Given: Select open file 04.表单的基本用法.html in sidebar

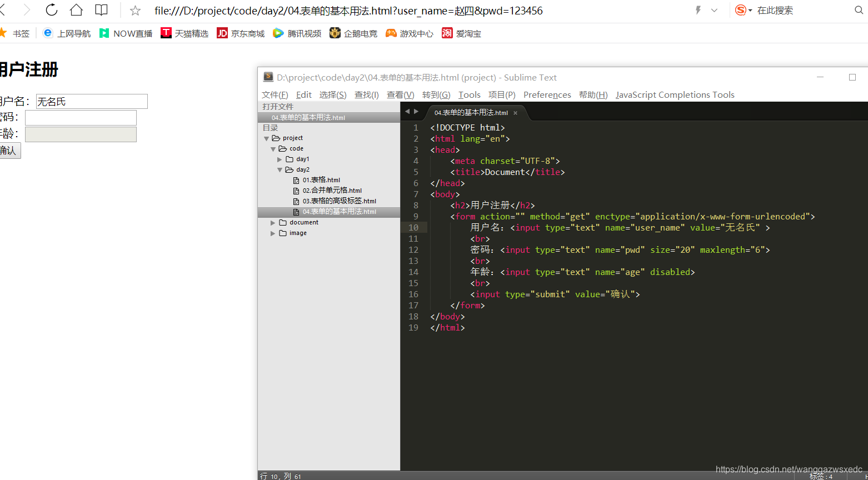Looking at the screenshot, I should tap(329, 118).
